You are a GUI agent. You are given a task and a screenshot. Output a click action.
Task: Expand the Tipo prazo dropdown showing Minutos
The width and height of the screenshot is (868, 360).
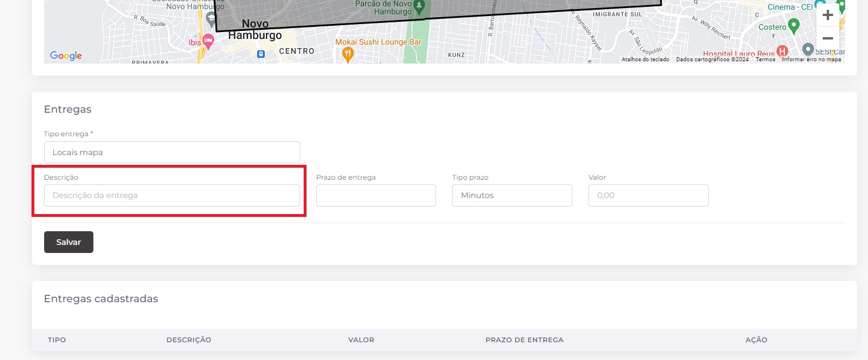pyautogui.click(x=512, y=195)
